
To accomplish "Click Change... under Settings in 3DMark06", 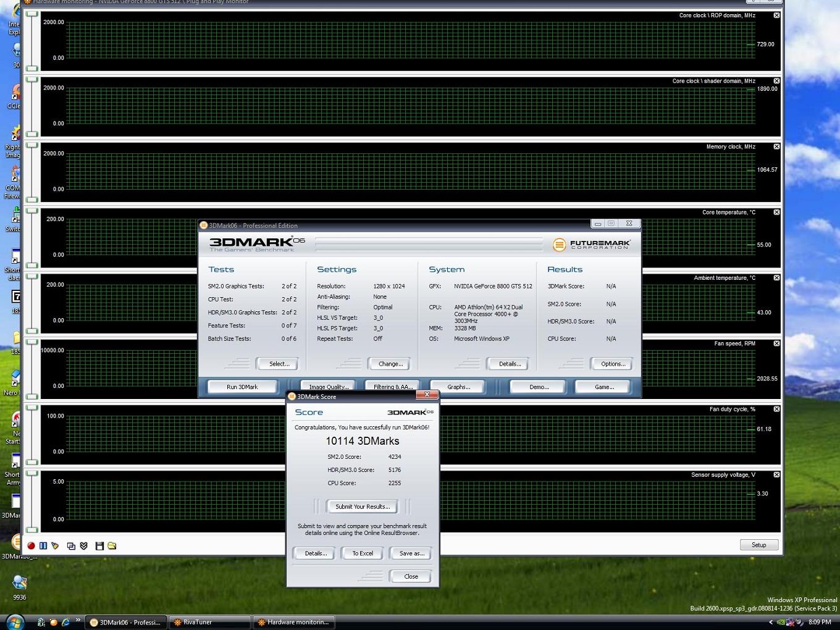I will [x=390, y=364].
